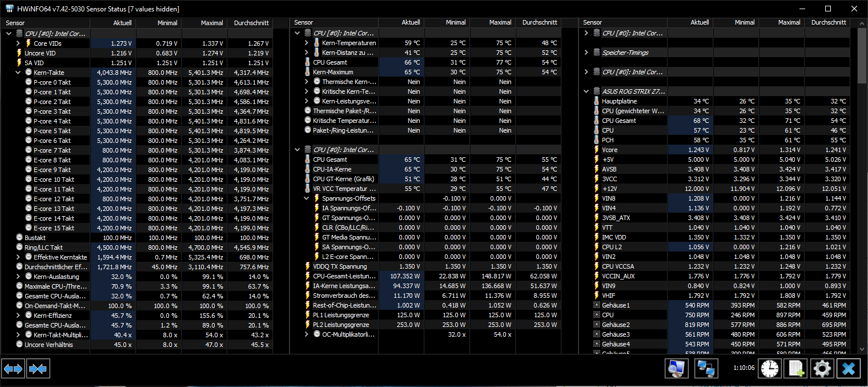Click the fan icon beside Gehäuse1

(597, 306)
